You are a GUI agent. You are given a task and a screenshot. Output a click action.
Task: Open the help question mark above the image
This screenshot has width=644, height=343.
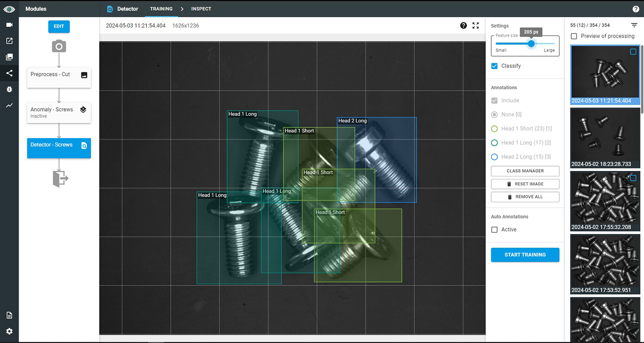tap(463, 25)
